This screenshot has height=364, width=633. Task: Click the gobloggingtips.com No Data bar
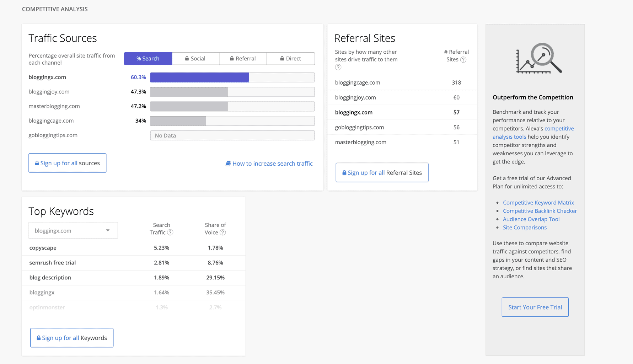pos(232,135)
